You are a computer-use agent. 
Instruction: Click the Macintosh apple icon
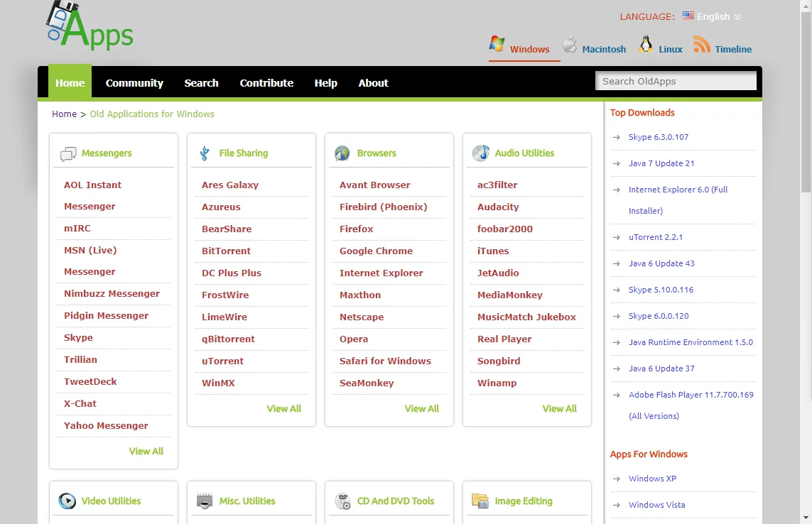[570, 45]
